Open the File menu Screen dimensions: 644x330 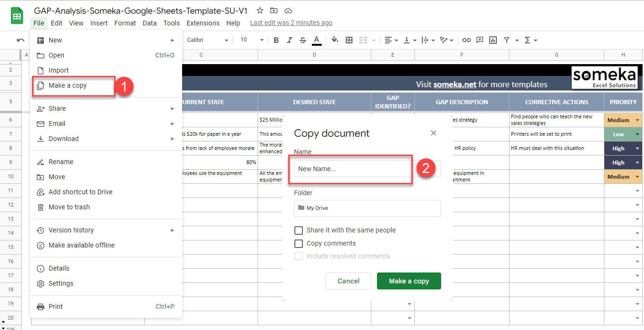tap(39, 23)
